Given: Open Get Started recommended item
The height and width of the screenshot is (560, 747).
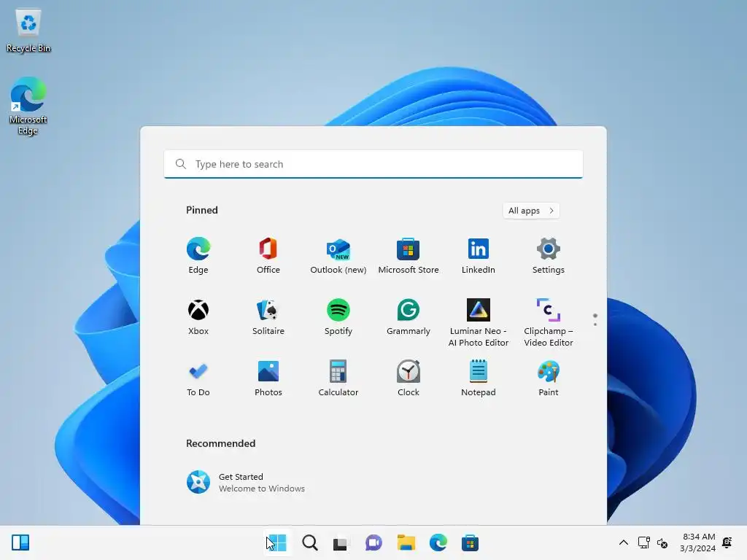Looking at the screenshot, I should click(x=245, y=482).
